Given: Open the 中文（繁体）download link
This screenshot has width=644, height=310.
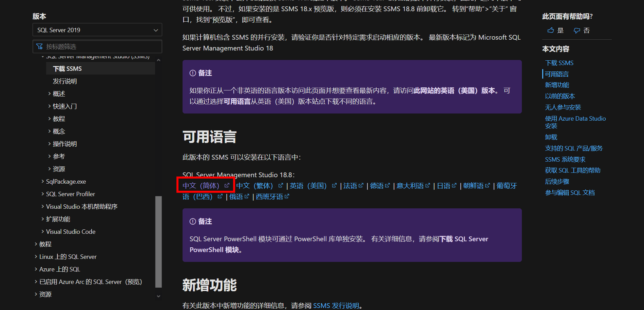Looking at the screenshot, I should (256, 185).
